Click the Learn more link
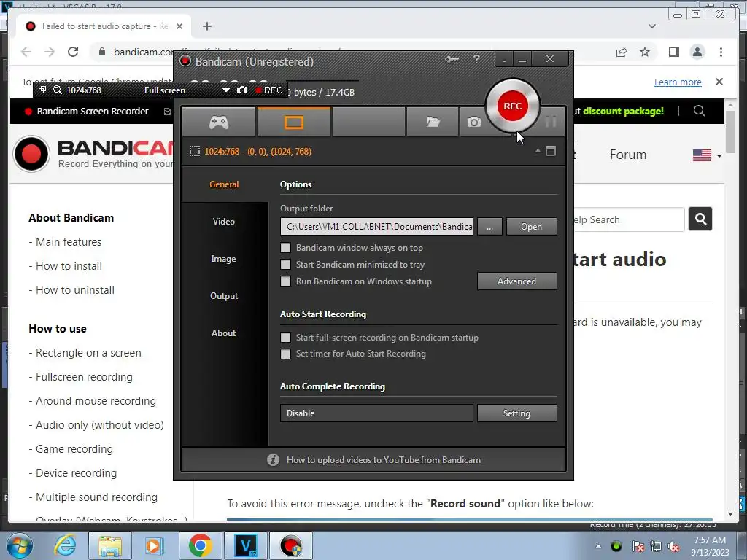The width and height of the screenshot is (747, 560). pos(678,82)
